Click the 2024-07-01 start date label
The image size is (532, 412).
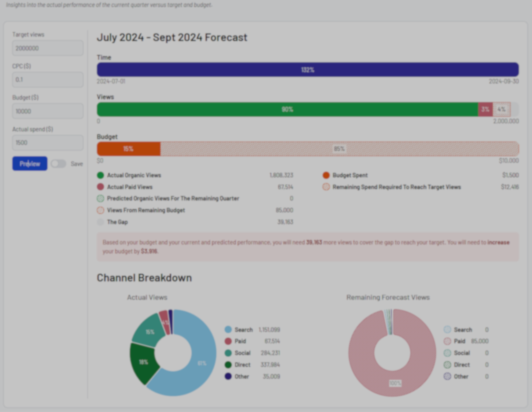(x=111, y=81)
